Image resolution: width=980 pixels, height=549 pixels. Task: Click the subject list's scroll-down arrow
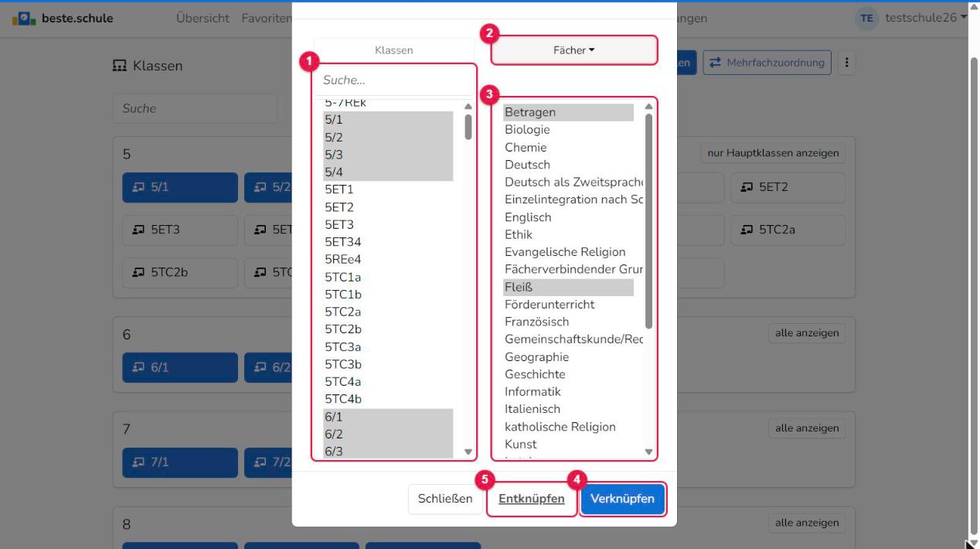tap(648, 452)
